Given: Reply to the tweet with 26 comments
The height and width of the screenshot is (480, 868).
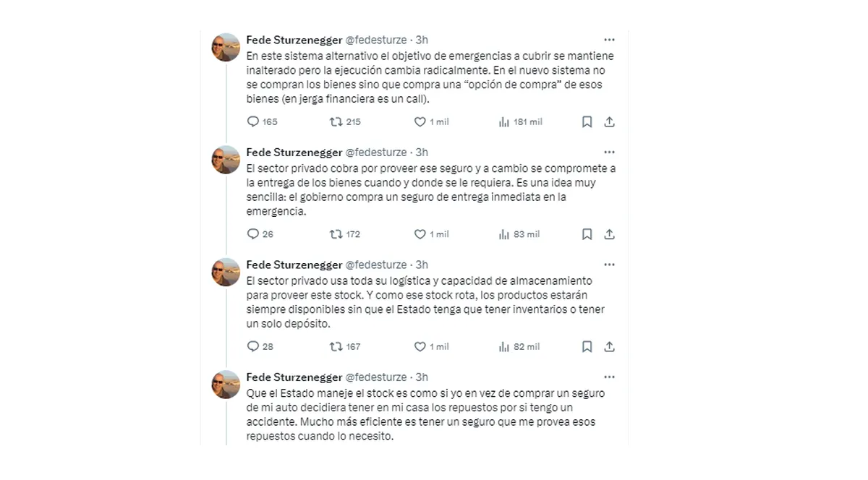Looking at the screenshot, I should (253, 234).
